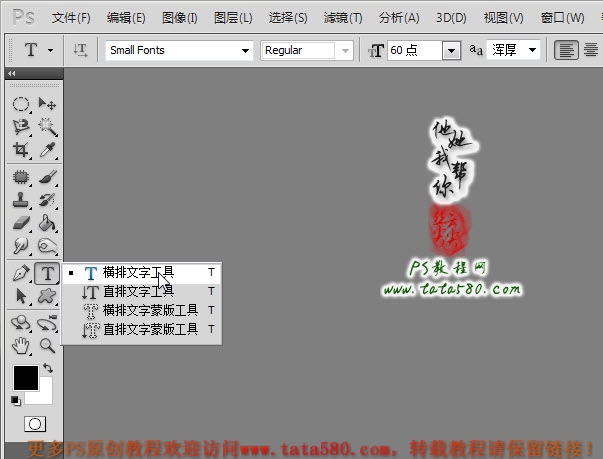The width and height of the screenshot is (603, 459).
Task: Choose 直排文字蒙版工具 from flyout
Action: [x=142, y=329]
